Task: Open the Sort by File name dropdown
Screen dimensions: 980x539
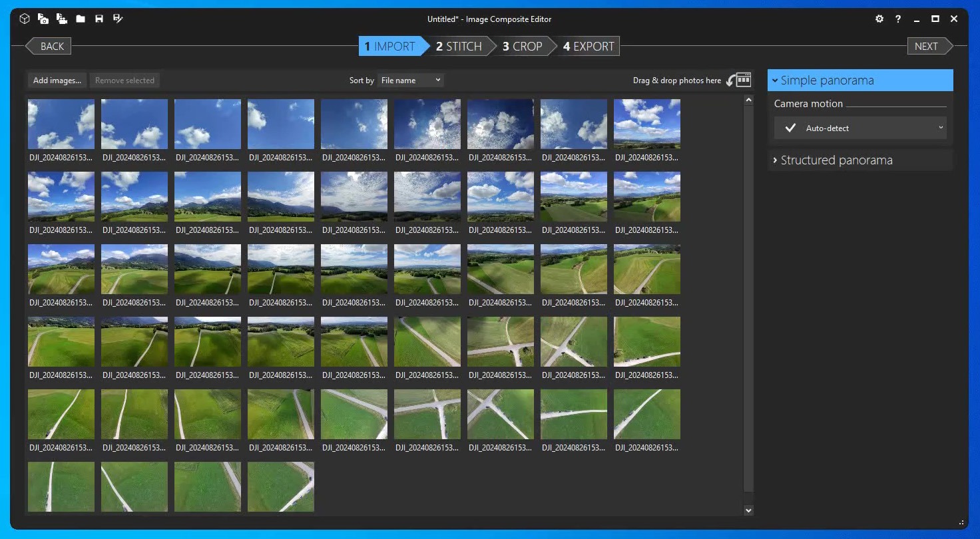Action: tap(410, 81)
